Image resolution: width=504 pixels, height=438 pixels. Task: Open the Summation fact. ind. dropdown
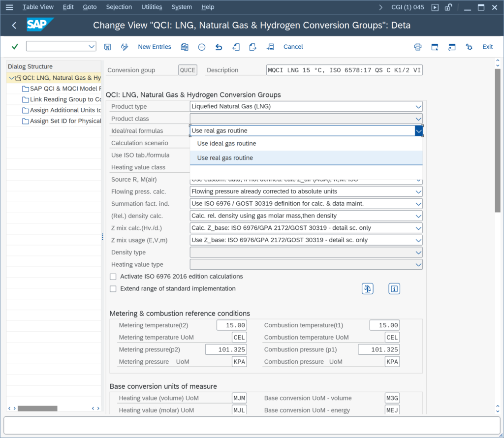[x=418, y=204]
